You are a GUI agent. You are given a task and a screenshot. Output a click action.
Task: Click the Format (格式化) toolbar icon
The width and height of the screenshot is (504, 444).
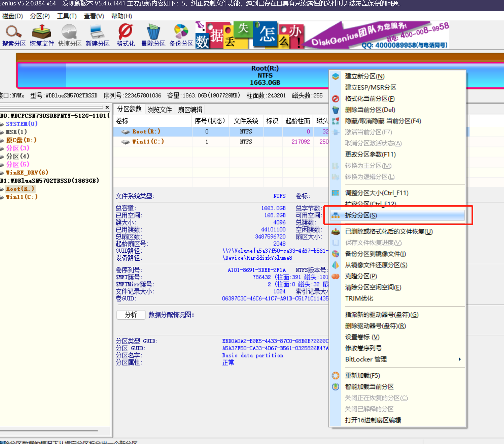[x=125, y=35]
